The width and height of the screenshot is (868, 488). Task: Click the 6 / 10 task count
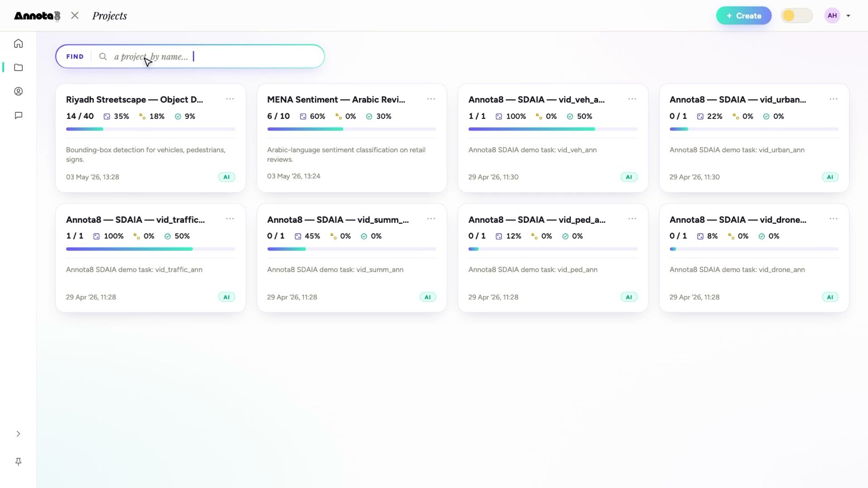278,116
